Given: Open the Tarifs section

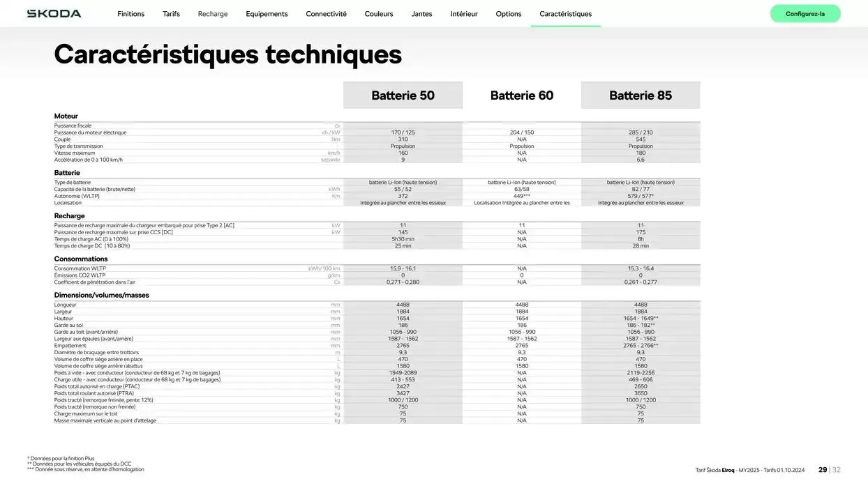Looking at the screenshot, I should tap(171, 13).
